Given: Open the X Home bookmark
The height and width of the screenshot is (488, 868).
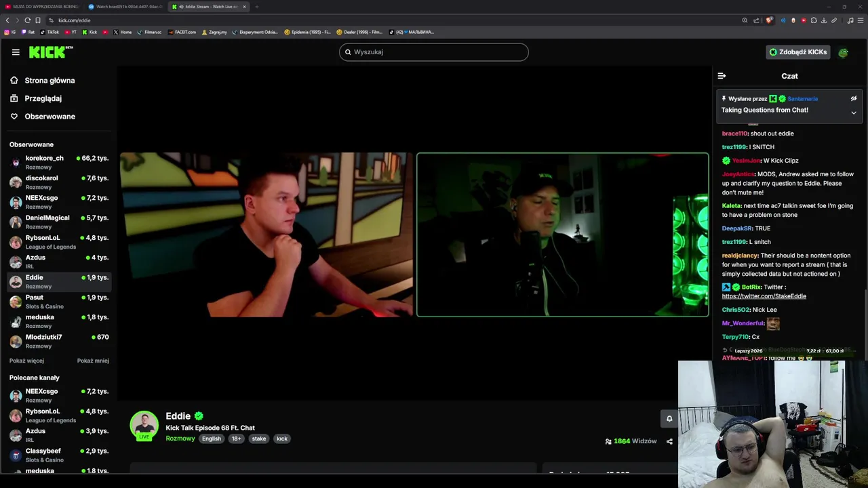Looking at the screenshot, I should [123, 32].
